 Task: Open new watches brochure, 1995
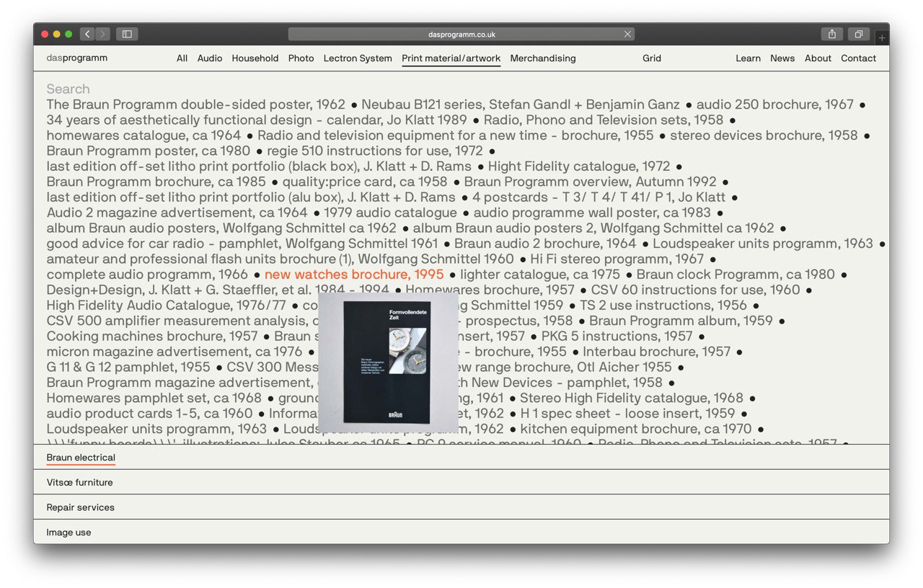pos(354,275)
